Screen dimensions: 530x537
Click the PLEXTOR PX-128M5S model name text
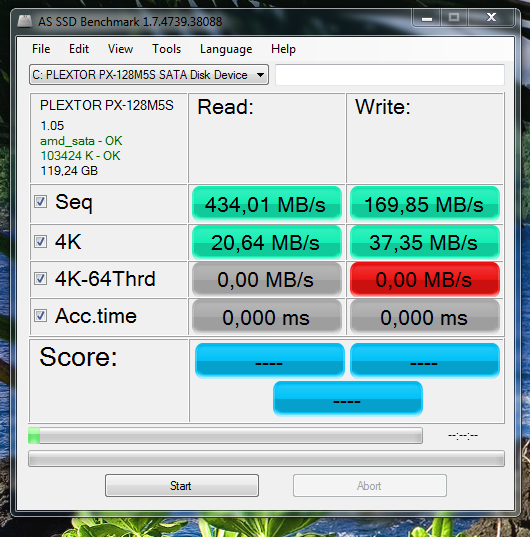[107, 105]
